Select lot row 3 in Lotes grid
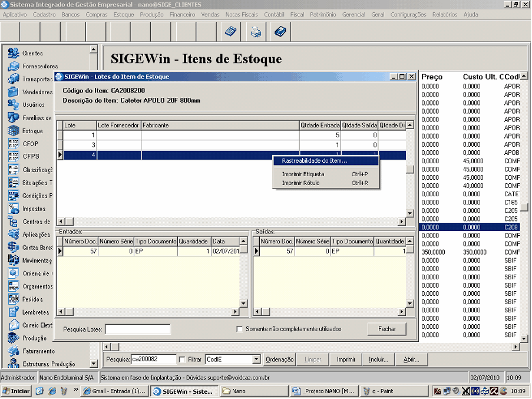This screenshot has height=399, width=532. click(232, 145)
